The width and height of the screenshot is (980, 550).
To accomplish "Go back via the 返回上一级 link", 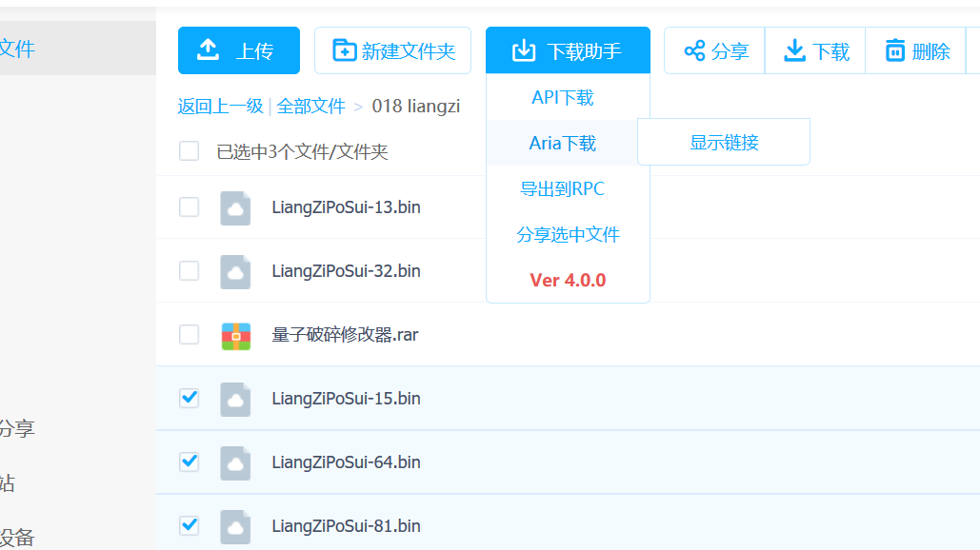I will pos(220,107).
